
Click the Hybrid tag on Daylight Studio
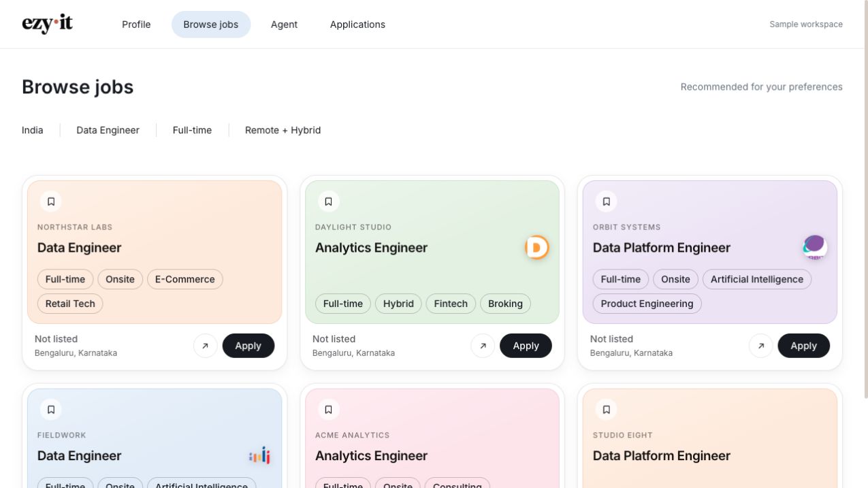click(398, 304)
